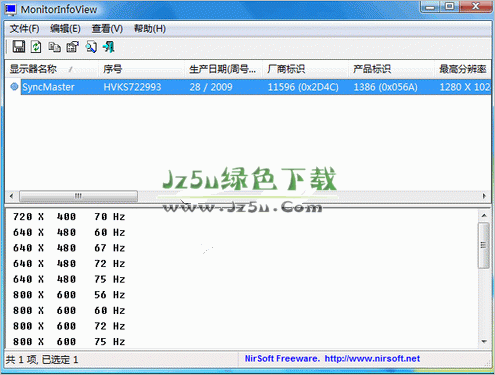Screen dimensions: 495x375
Task: Open the http://www.nirsoft.net link
Action: pyautogui.click(x=372, y=359)
